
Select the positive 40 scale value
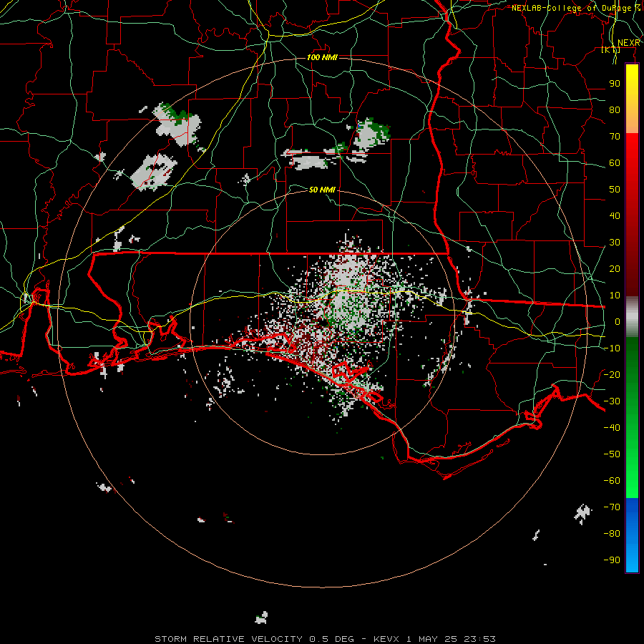click(615, 215)
